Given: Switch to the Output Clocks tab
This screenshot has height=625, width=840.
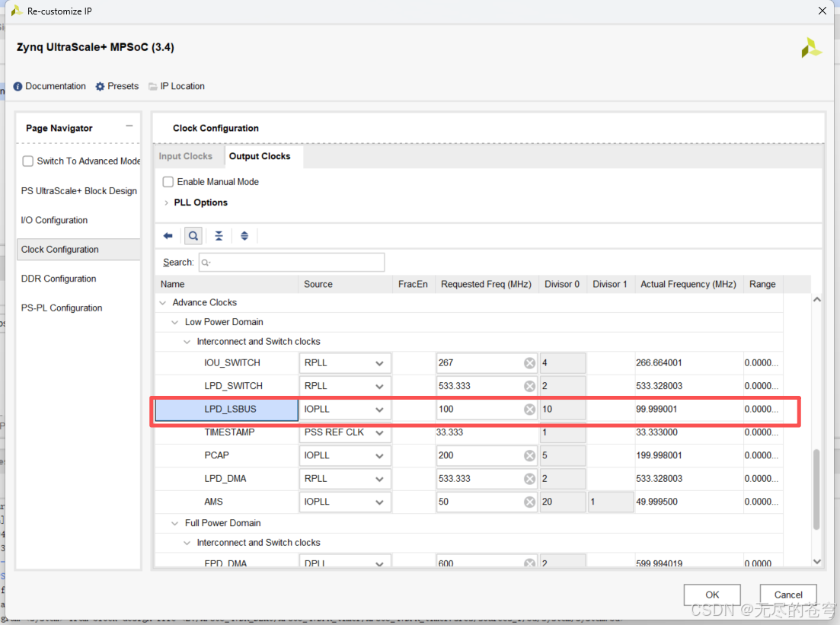Looking at the screenshot, I should pos(260,156).
